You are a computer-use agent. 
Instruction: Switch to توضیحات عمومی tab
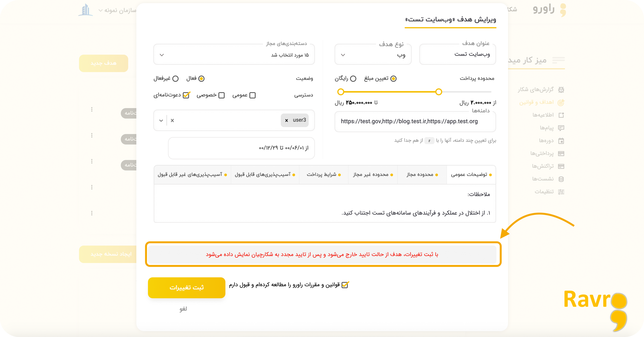[471, 175]
